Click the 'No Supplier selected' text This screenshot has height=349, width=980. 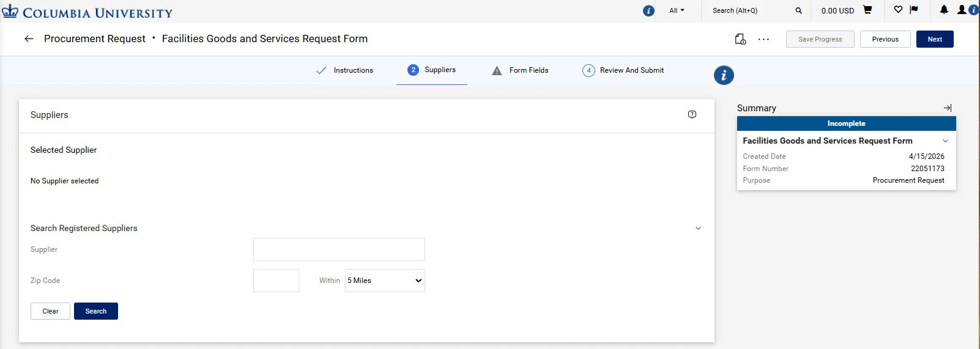point(64,181)
